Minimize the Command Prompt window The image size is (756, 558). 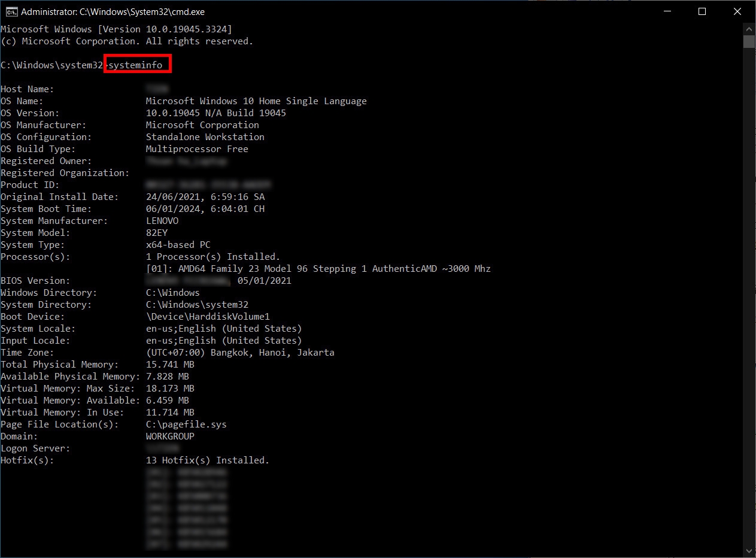coord(667,11)
